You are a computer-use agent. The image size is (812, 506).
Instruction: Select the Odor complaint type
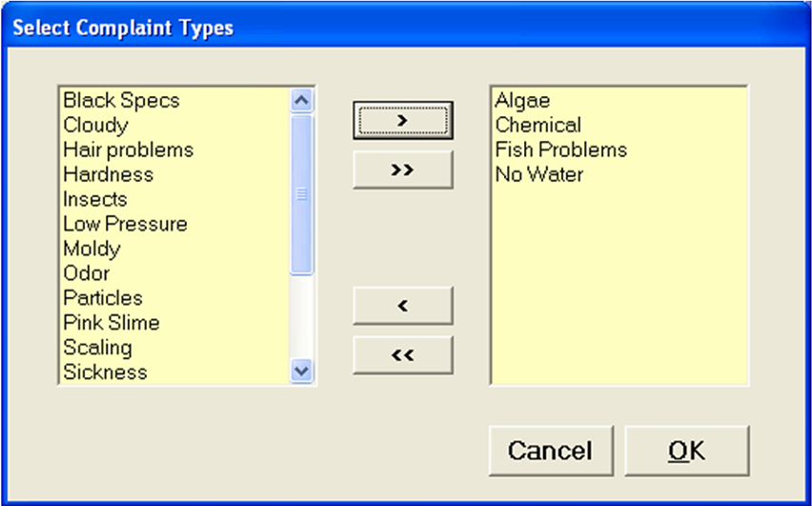[86, 273]
